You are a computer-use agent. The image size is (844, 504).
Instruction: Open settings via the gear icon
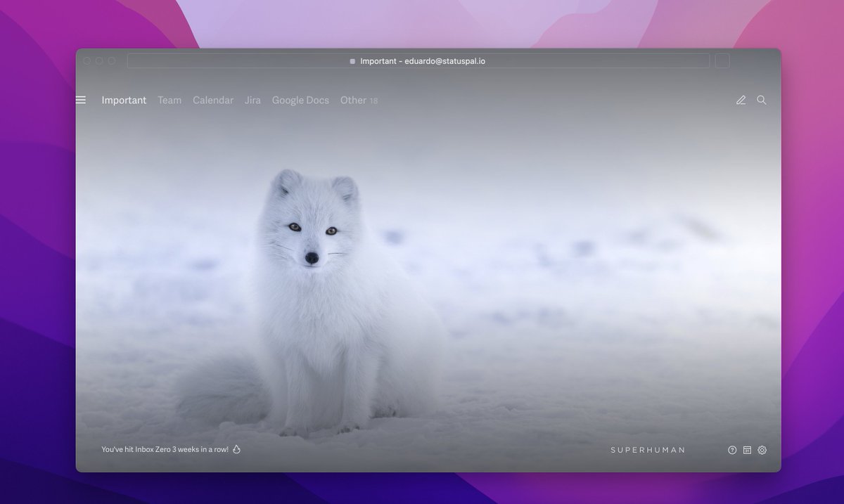(x=762, y=450)
